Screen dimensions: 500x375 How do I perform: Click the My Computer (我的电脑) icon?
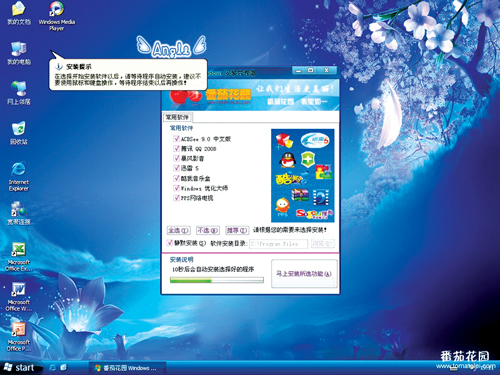click(19, 53)
